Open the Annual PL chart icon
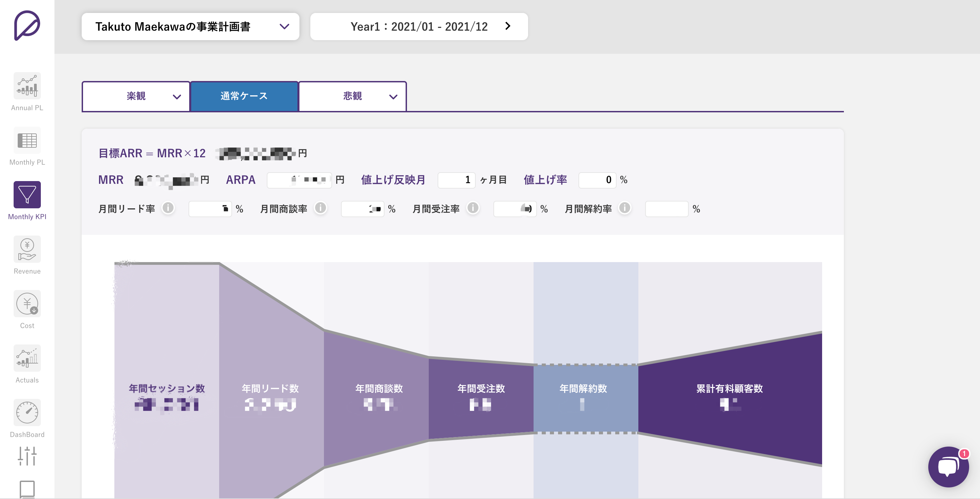 [27, 86]
